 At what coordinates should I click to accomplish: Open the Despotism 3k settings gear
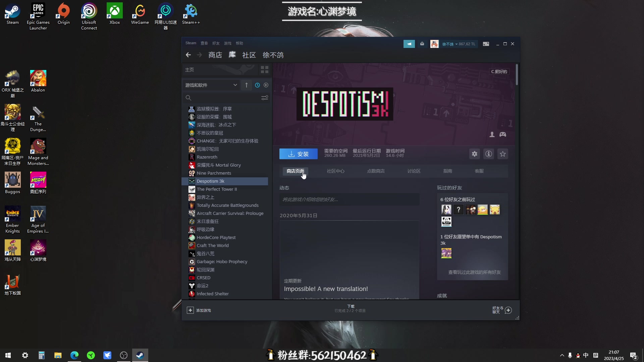(474, 154)
